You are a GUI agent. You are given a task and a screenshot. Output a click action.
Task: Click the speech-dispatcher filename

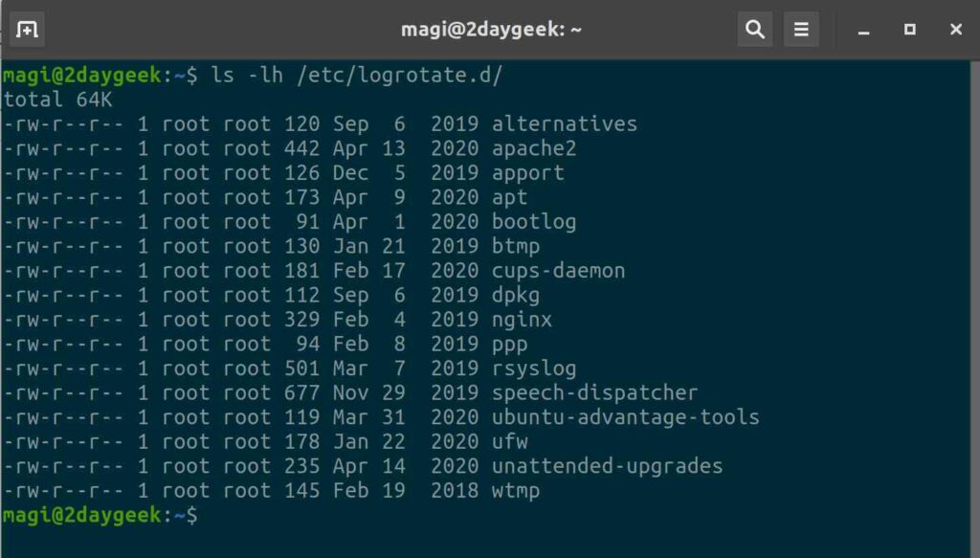pos(593,392)
